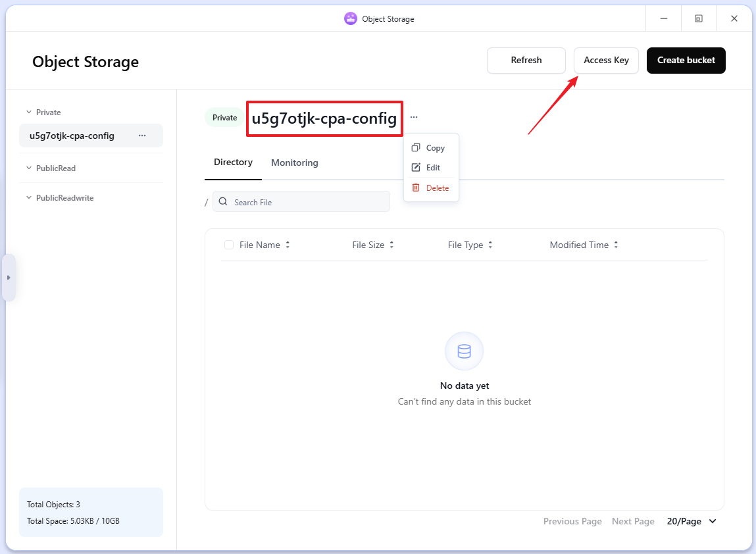Click the Edit pencil icon in the menu
Screen dimensions: 756x554
coord(416,168)
